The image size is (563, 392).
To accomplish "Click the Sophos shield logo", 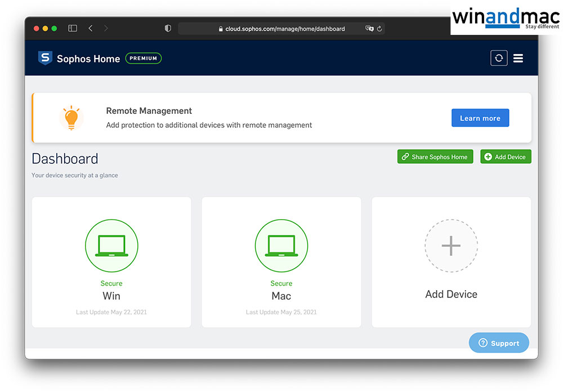I will click(x=45, y=59).
